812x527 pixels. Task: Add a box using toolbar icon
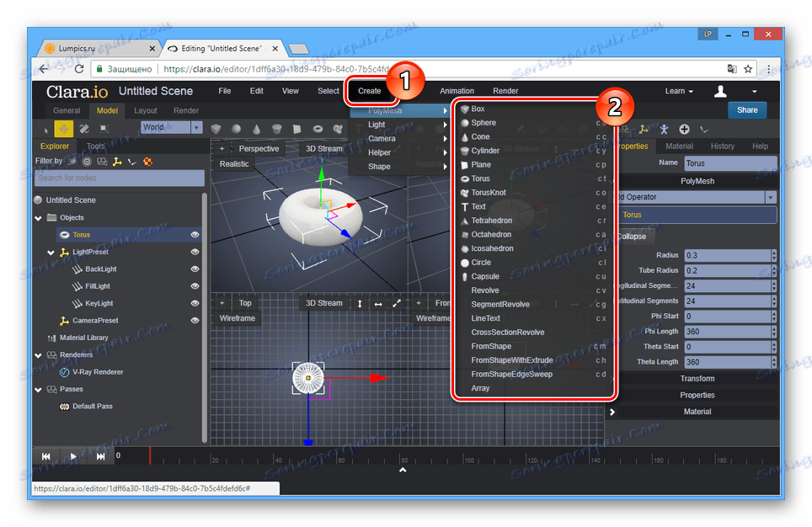coord(216,129)
